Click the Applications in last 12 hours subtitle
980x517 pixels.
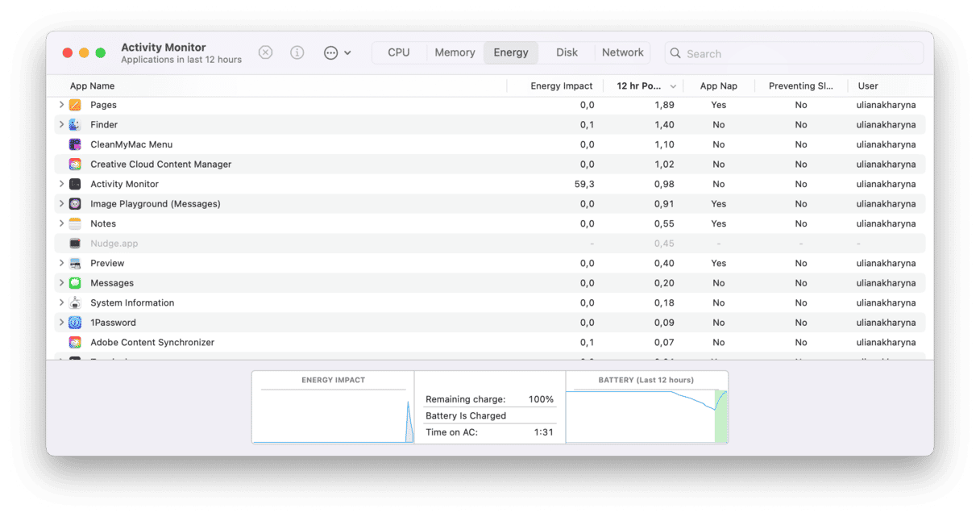pyautogui.click(x=181, y=60)
